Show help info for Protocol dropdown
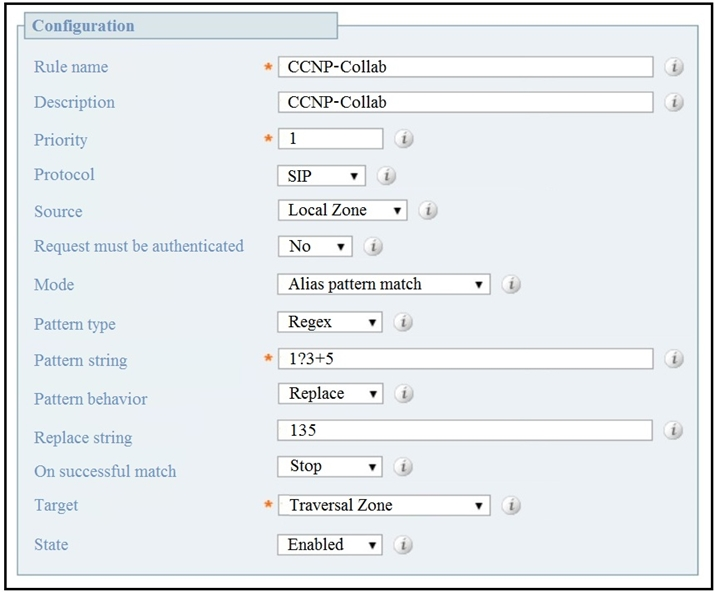The width and height of the screenshot is (715, 592). tap(387, 176)
